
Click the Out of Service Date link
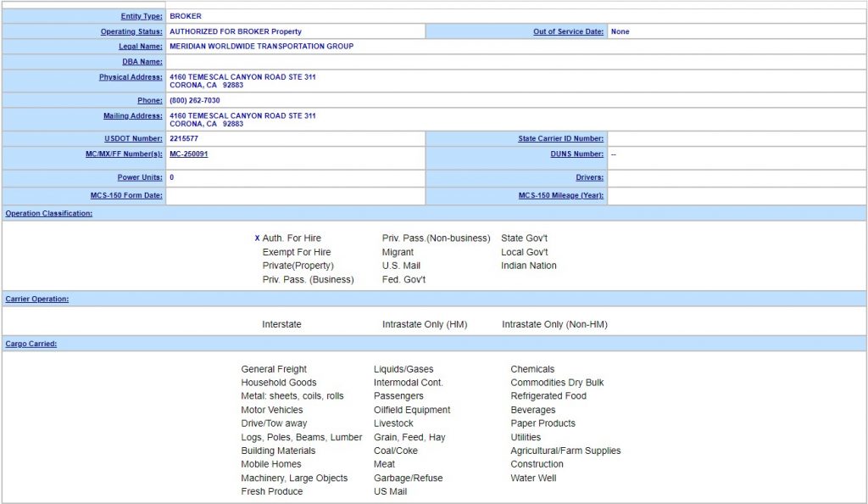(x=568, y=31)
